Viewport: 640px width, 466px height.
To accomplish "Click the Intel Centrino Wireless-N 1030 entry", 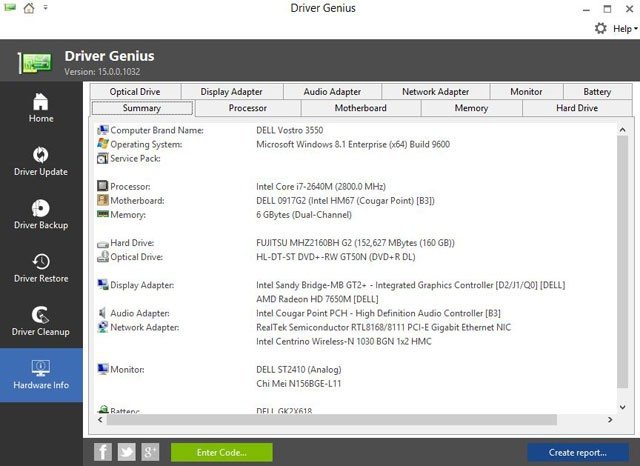I will [344, 341].
